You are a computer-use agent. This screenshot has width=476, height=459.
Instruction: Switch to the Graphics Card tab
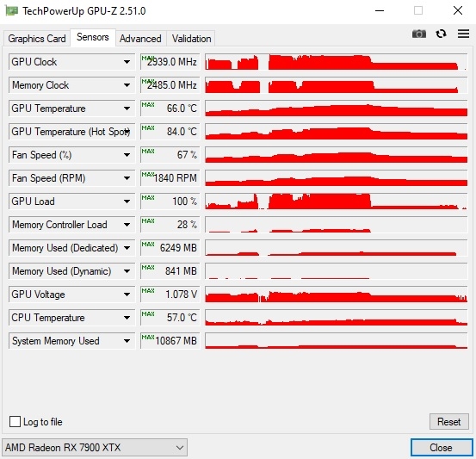(x=37, y=39)
